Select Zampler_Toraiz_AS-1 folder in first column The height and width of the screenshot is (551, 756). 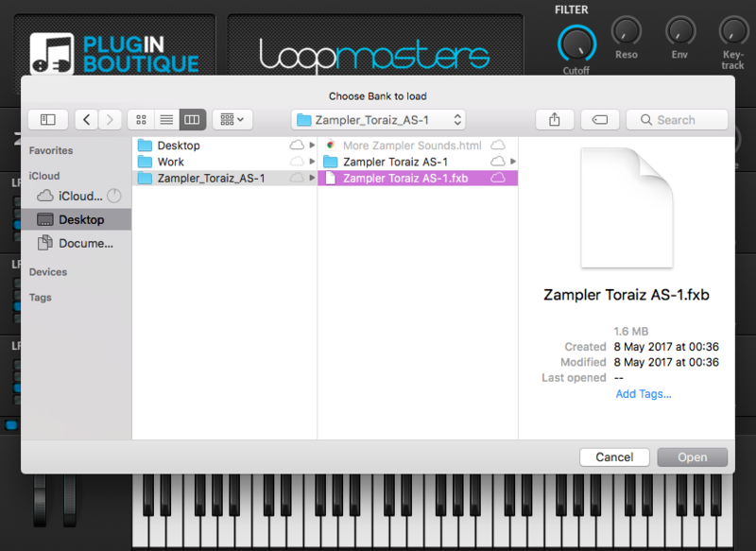coord(224,179)
